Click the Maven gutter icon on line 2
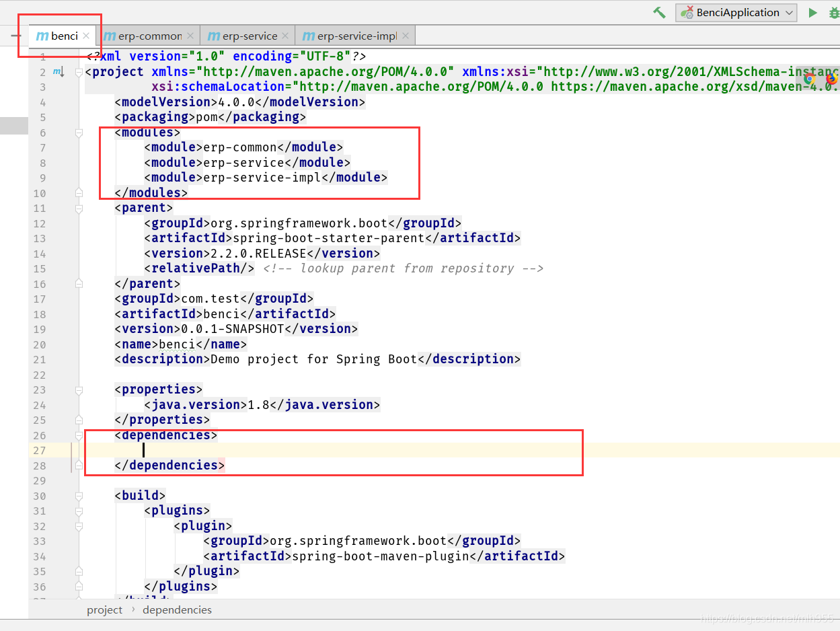Image resolution: width=840 pixels, height=631 pixels. point(59,72)
